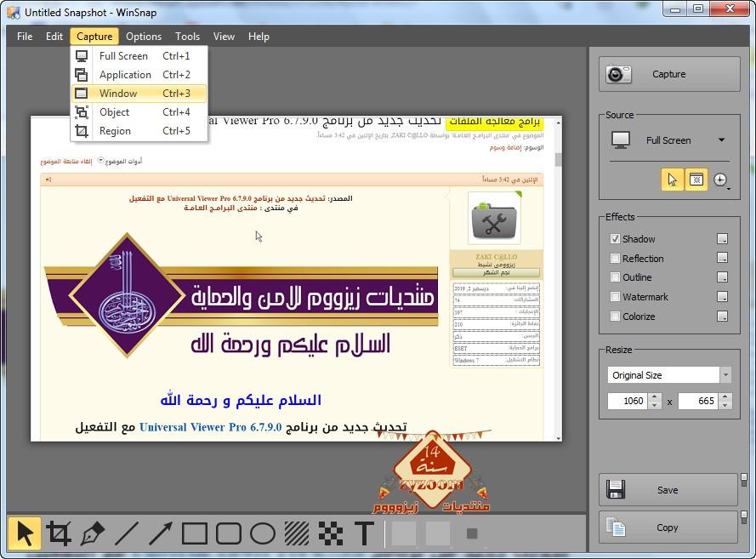Enable the Reflection effect checkbox
This screenshot has height=559, width=756.
tap(615, 258)
